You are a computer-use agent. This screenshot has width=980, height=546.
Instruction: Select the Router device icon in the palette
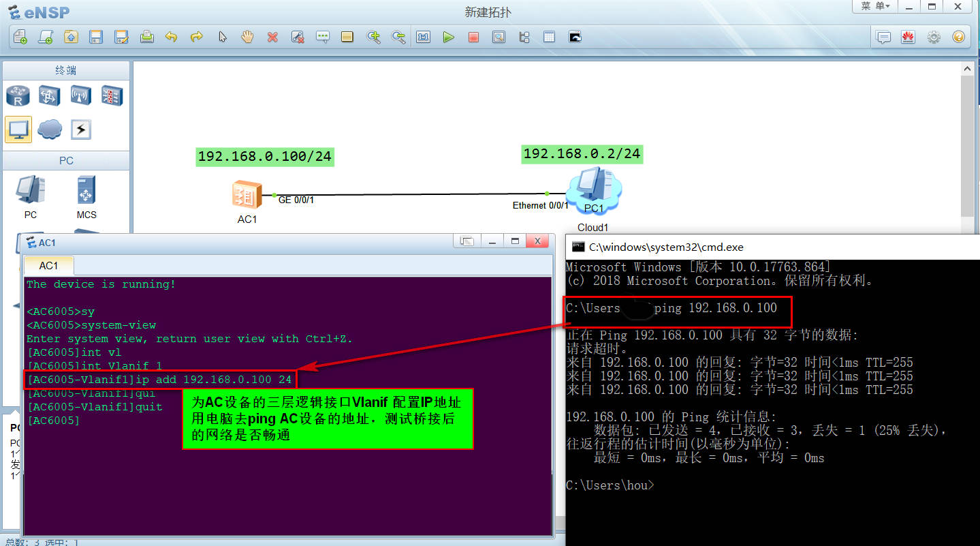pyautogui.click(x=18, y=95)
